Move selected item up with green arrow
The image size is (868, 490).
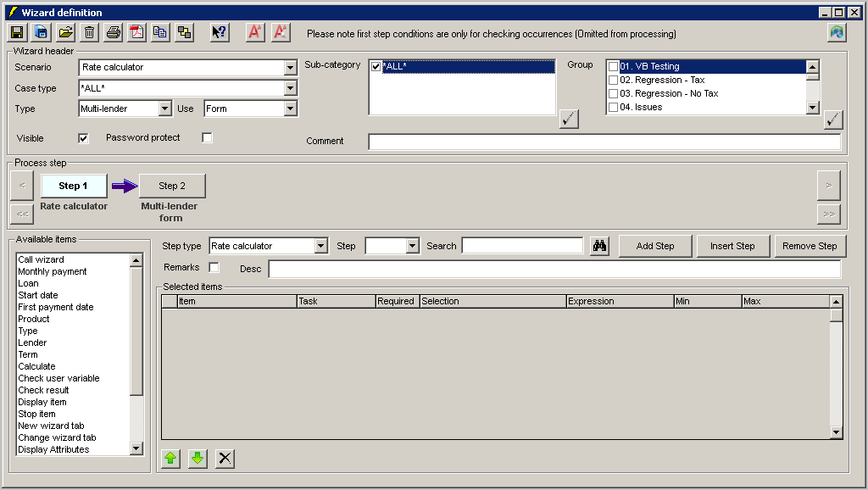pyautogui.click(x=170, y=459)
